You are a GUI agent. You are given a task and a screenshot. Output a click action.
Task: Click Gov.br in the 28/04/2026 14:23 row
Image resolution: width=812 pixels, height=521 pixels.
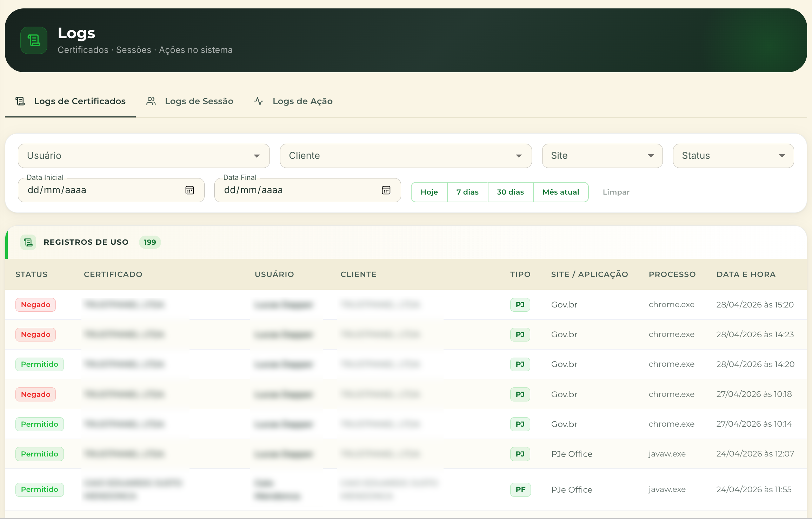[564, 334]
